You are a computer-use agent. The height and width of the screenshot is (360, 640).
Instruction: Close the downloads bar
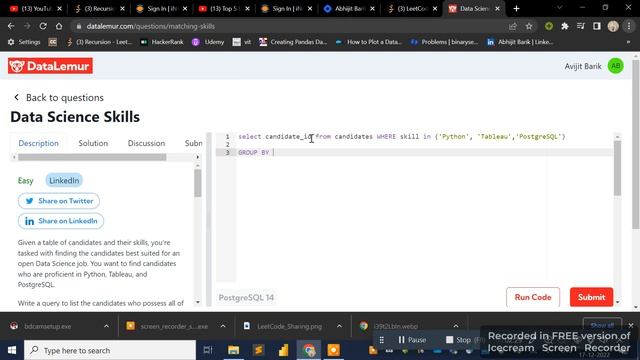pos(631,325)
